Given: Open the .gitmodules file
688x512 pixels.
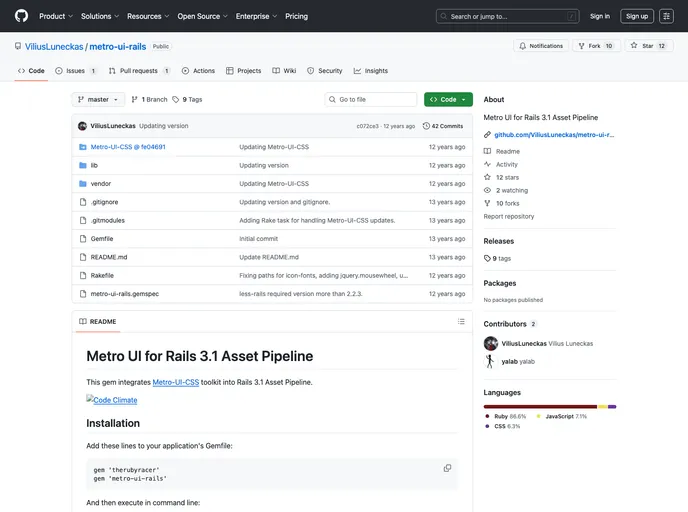Looking at the screenshot, I should pyautogui.click(x=108, y=220).
